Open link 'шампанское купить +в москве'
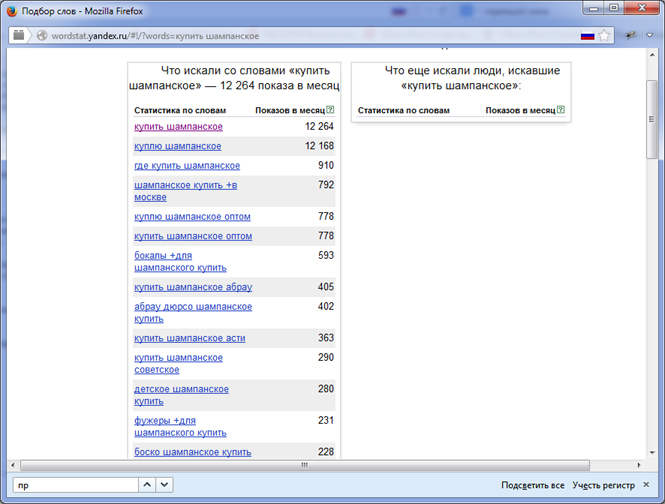Viewport: 665px width, 504px height. point(185,191)
